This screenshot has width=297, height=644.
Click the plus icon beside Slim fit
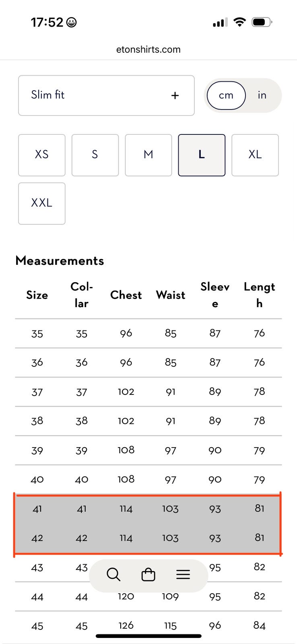point(175,96)
